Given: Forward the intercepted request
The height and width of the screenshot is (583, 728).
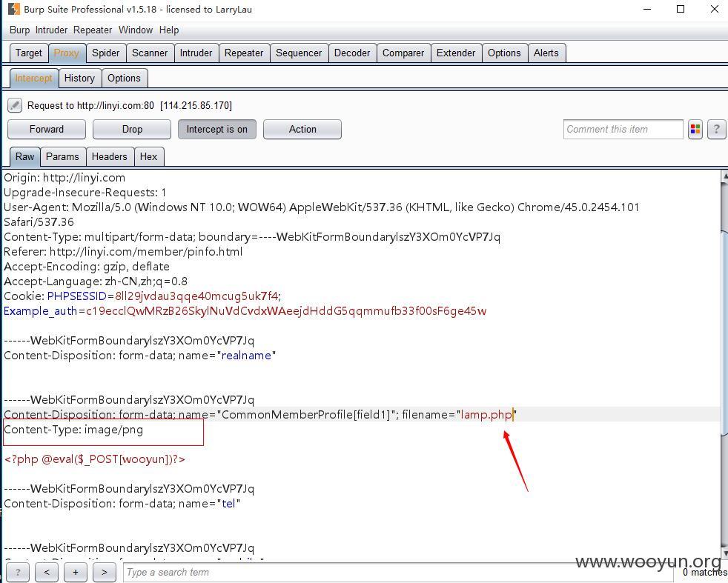Looking at the screenshot, I should (x=47, y=130).
